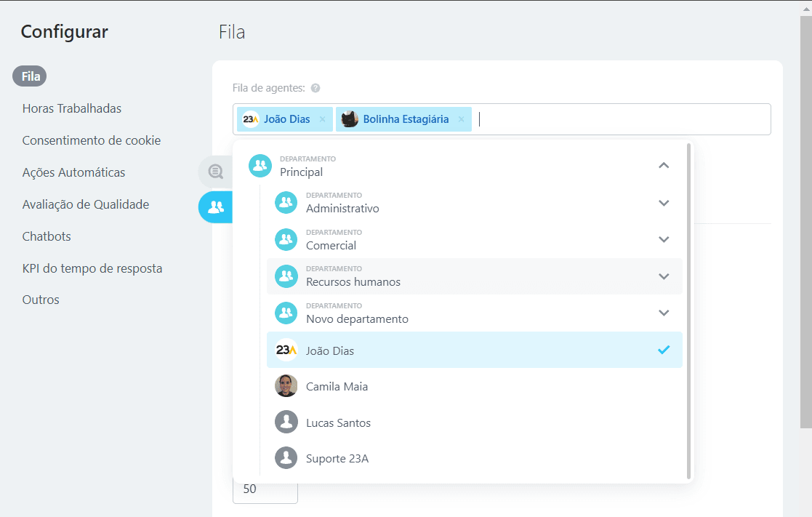
Task: Click the grey chat search tab icon
Action: coord(215,172)
